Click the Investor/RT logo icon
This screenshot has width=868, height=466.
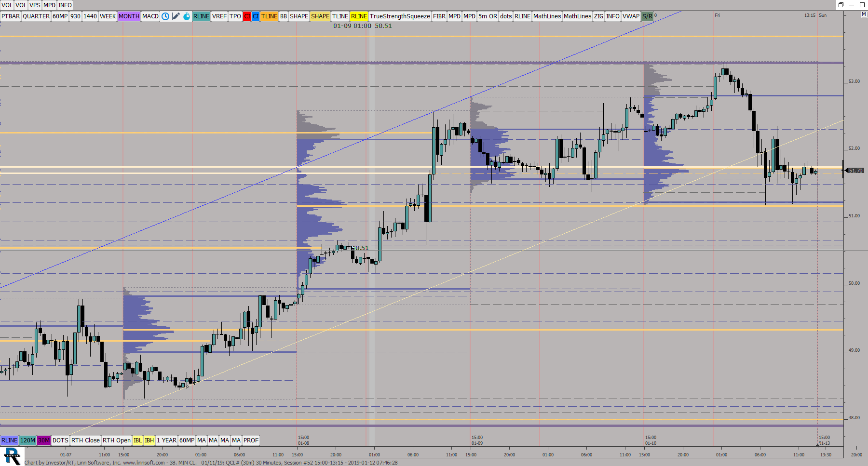coord(12,456)
